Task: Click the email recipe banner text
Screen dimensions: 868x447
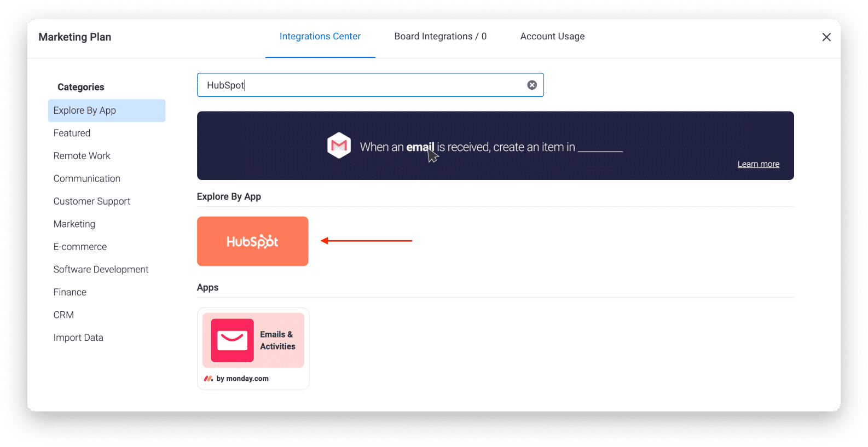Action: click(491, 147)
